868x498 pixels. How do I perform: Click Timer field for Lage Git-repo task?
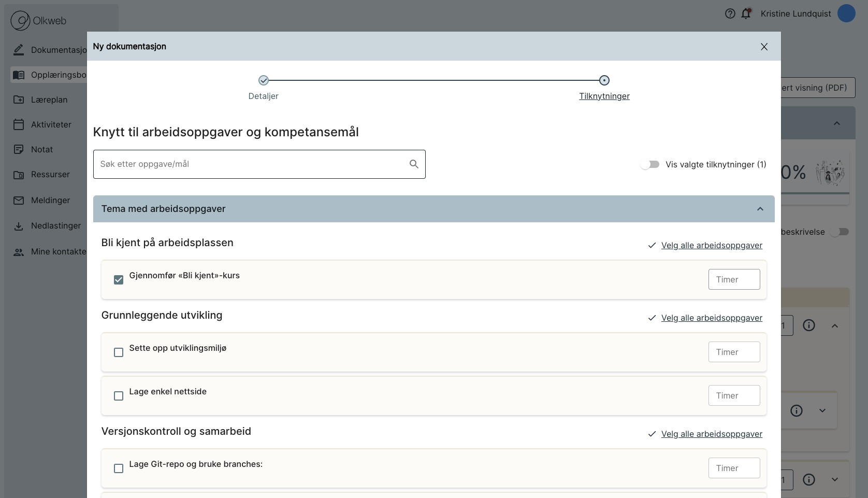[734, 468]
